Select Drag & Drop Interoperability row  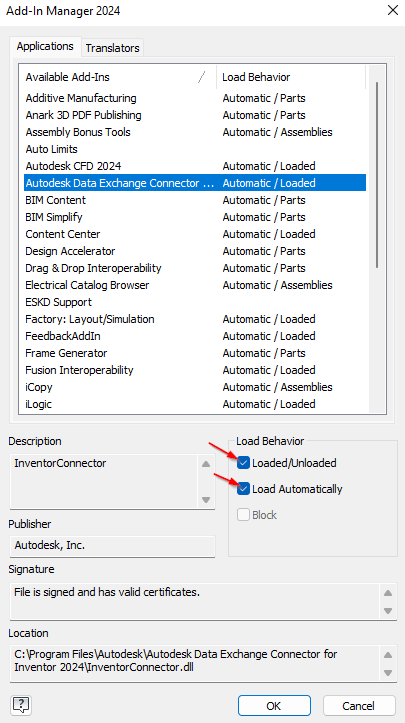[x=195, y=268]
